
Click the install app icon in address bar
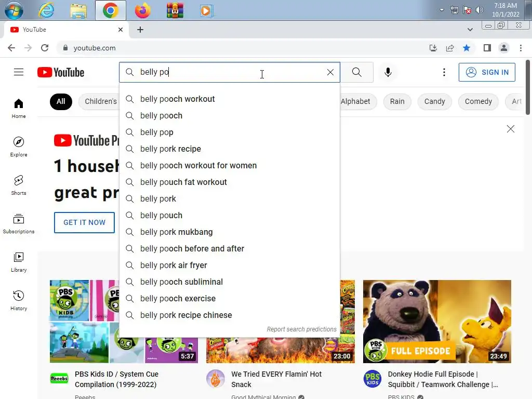[433, 48]
